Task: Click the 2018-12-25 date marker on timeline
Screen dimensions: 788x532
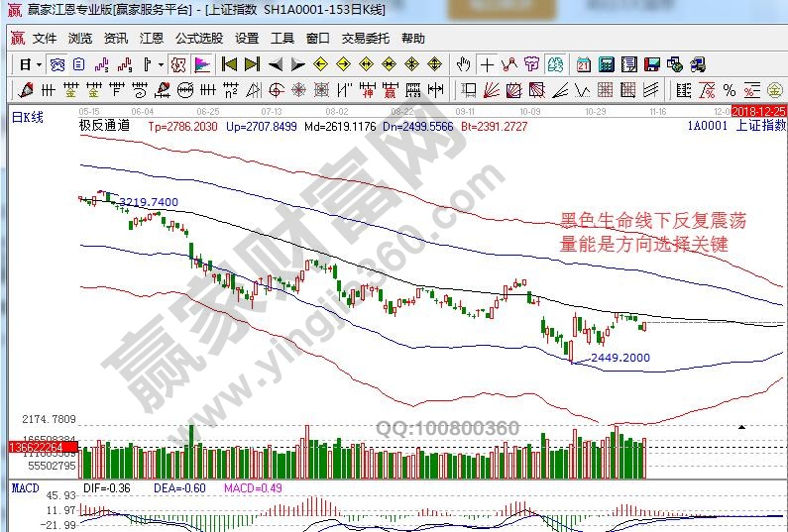Action: (758, 111)
